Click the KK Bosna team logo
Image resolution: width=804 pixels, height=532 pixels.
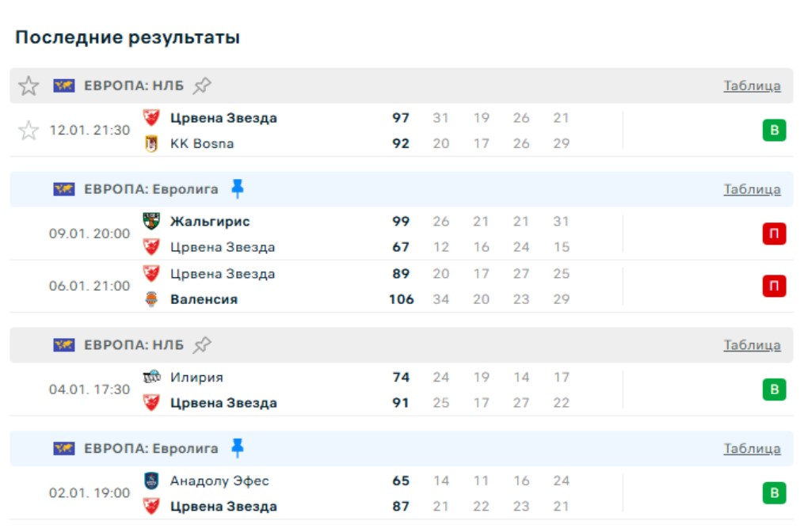[x=151, y=144]
